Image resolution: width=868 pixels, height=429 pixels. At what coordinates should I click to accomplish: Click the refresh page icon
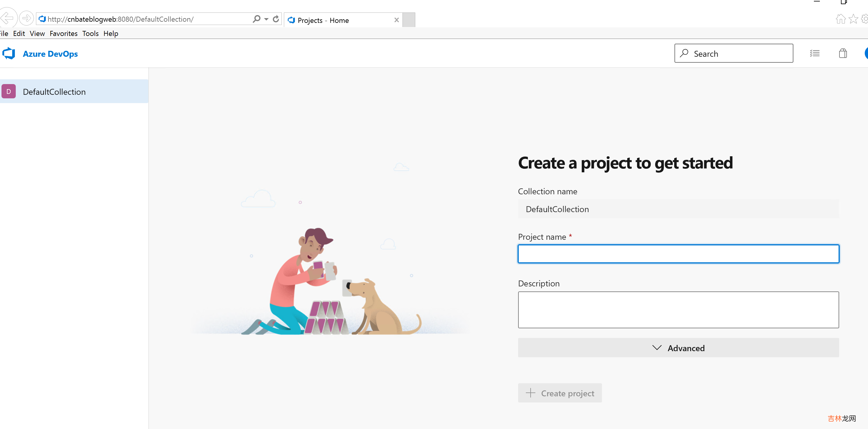[x=276, y=19]
